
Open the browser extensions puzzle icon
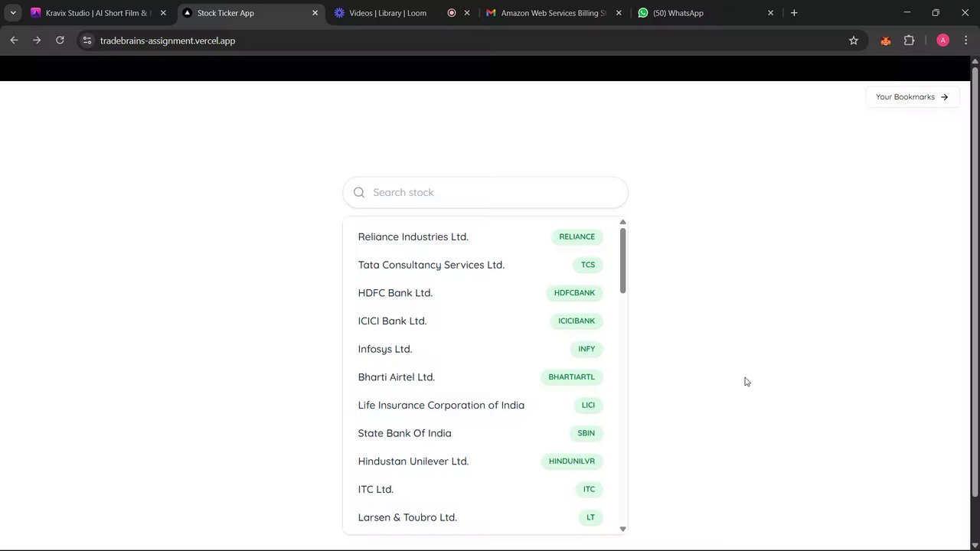(x=910, y=41)
